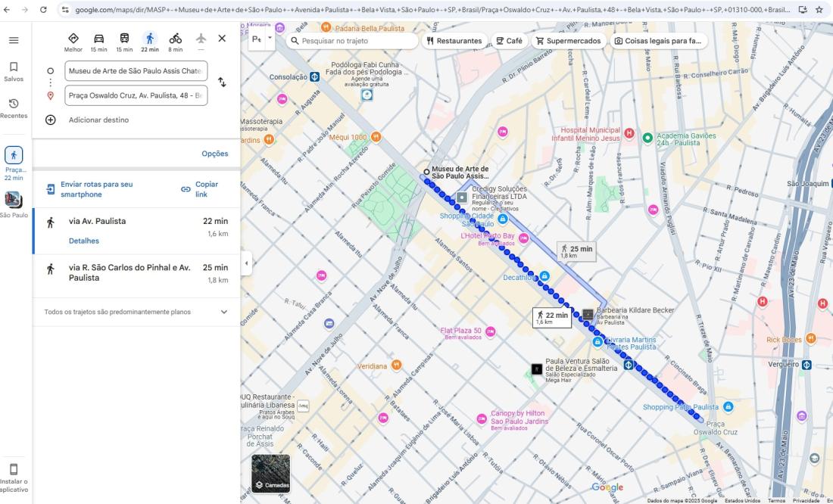Switch to cycling mode 8 min
The width and height of the screenshot is (833, 504).
176,42
